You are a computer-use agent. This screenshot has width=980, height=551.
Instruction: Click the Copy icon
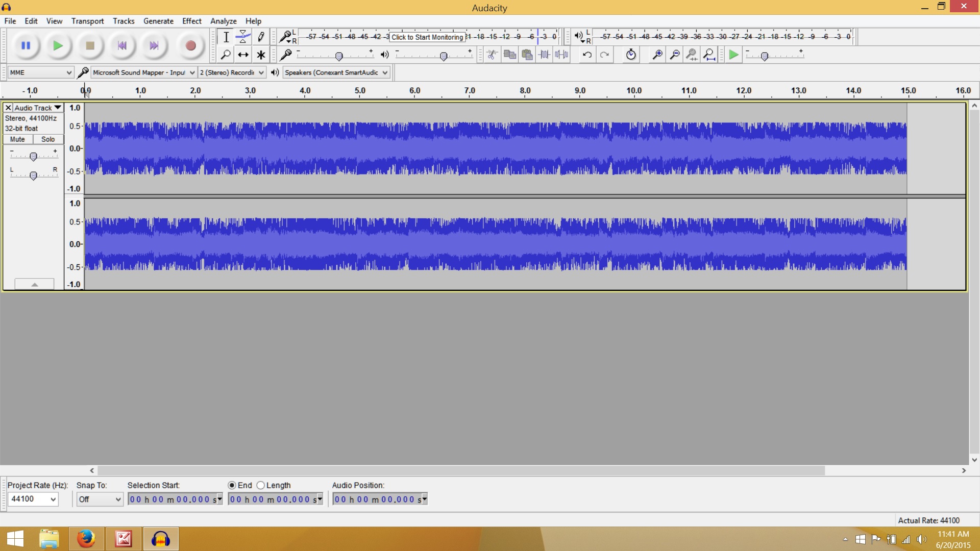pos(509,55)
